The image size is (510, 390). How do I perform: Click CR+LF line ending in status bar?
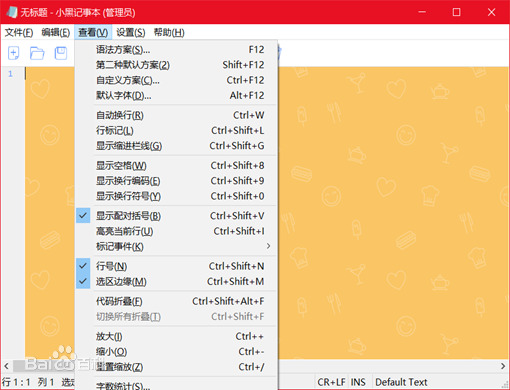tap(331, 382)
